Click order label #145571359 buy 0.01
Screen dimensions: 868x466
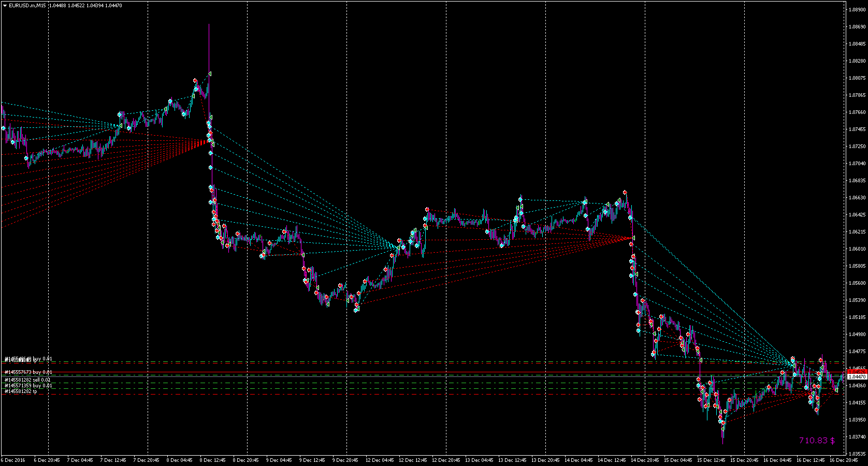click(28, 385)
